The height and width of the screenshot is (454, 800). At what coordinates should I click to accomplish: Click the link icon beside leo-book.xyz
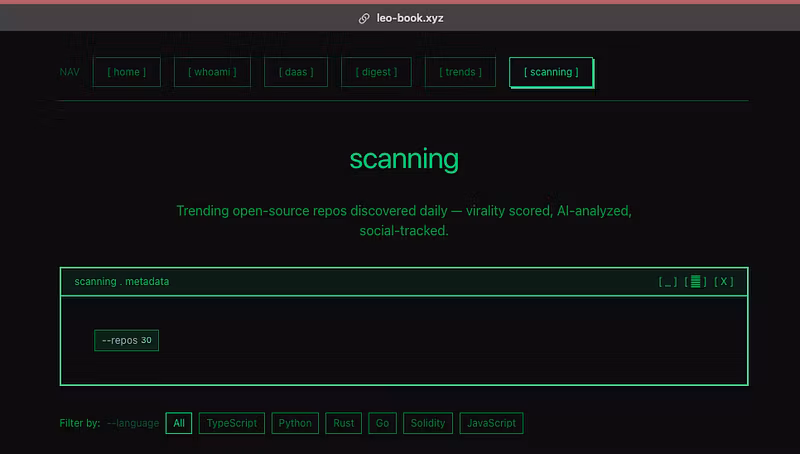pos(364,18)
